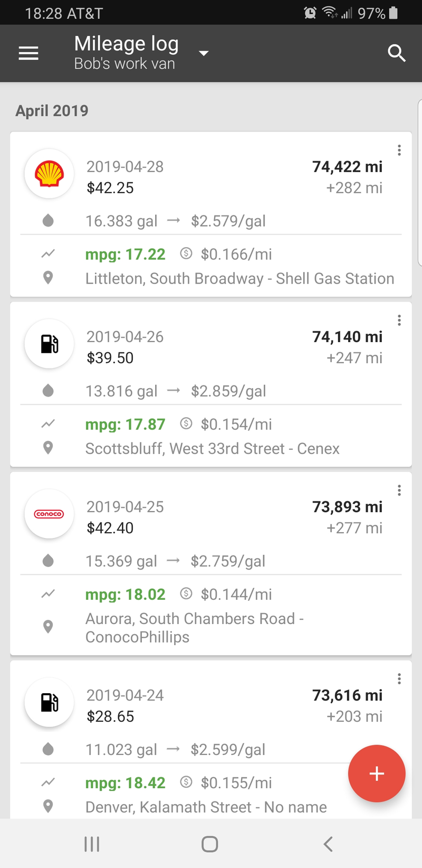Tap Bob's work van title text
422x868 pixels.
coord(124,64)
